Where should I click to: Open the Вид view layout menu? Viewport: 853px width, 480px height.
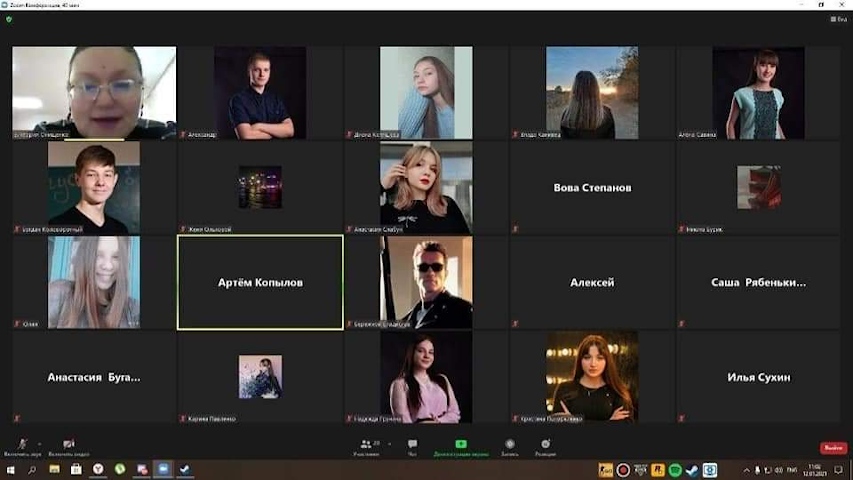pos(839,19)
